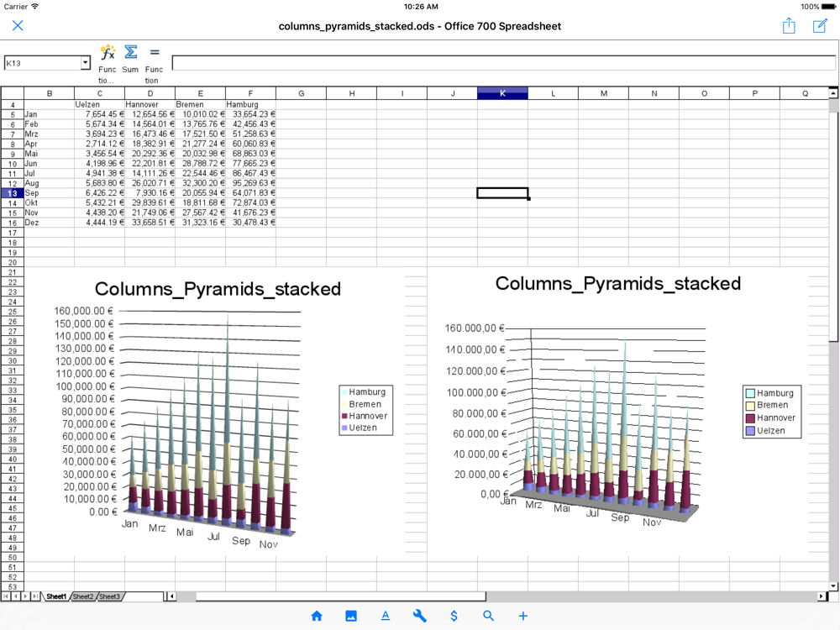The width and height of the screenshot is (840, 630).
Task: Tap the share export icon
Action: tap(789, 26)
